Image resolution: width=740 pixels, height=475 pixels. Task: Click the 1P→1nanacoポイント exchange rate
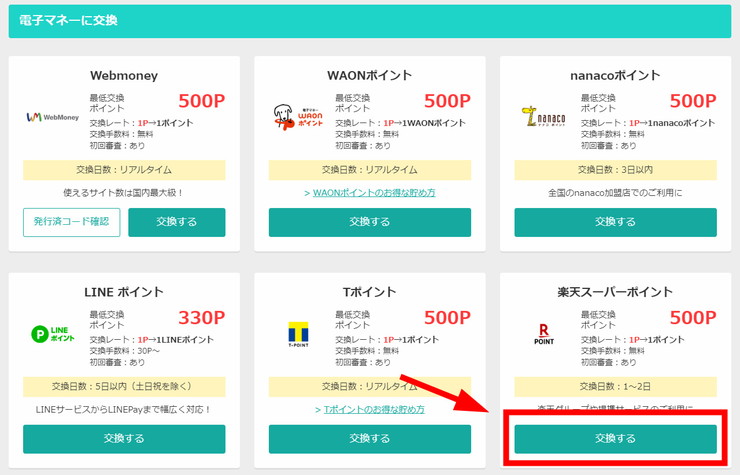(672, 123)
